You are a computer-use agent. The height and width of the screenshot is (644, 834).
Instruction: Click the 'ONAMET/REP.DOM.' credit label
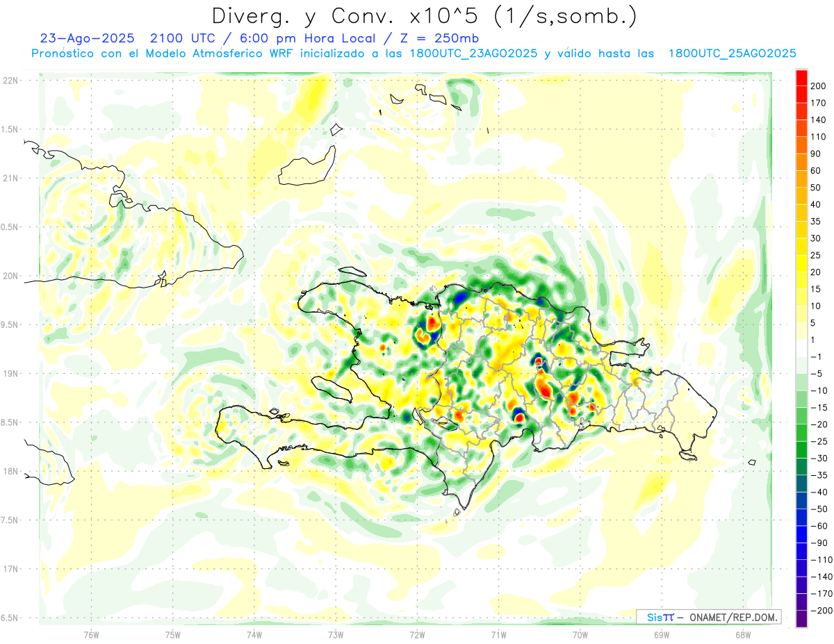734,617
